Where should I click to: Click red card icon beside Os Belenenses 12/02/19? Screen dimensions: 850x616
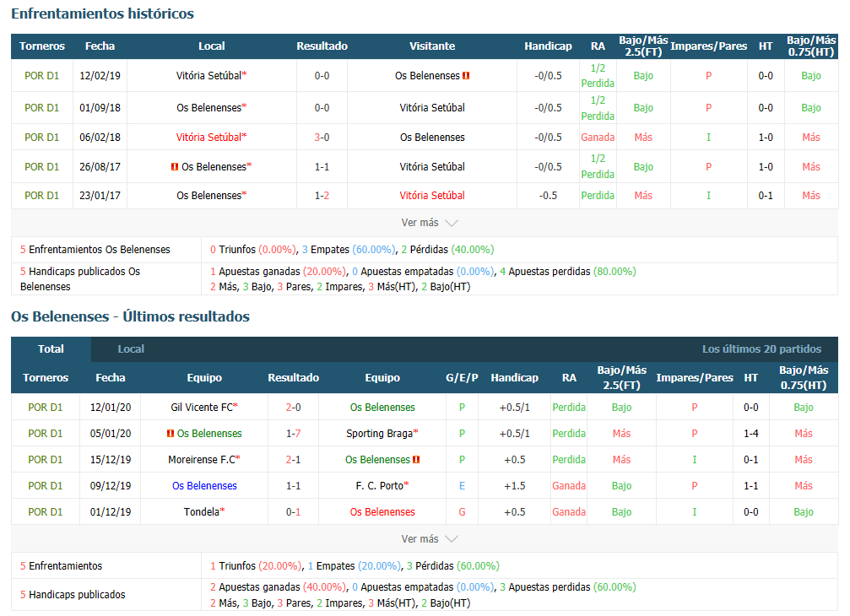click(466, 76)
